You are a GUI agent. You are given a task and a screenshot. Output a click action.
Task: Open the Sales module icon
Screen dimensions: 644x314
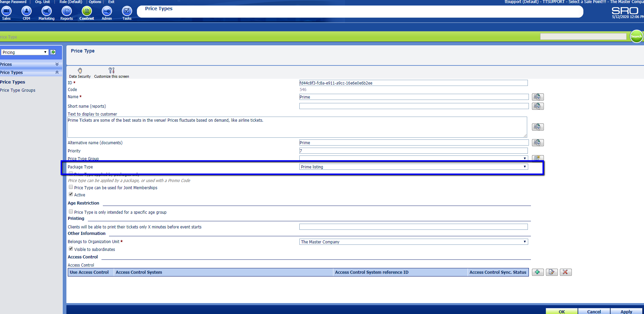[x=6, y=11]
